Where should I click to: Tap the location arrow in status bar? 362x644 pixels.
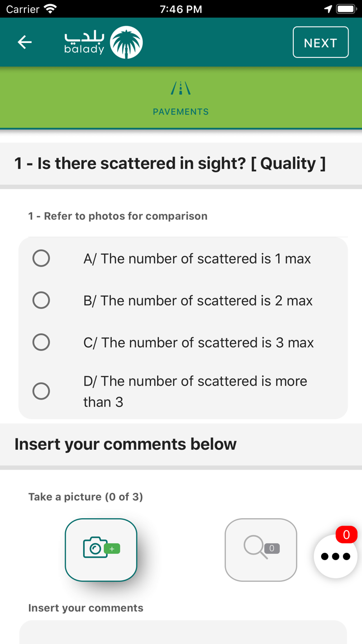pos(328,9)
